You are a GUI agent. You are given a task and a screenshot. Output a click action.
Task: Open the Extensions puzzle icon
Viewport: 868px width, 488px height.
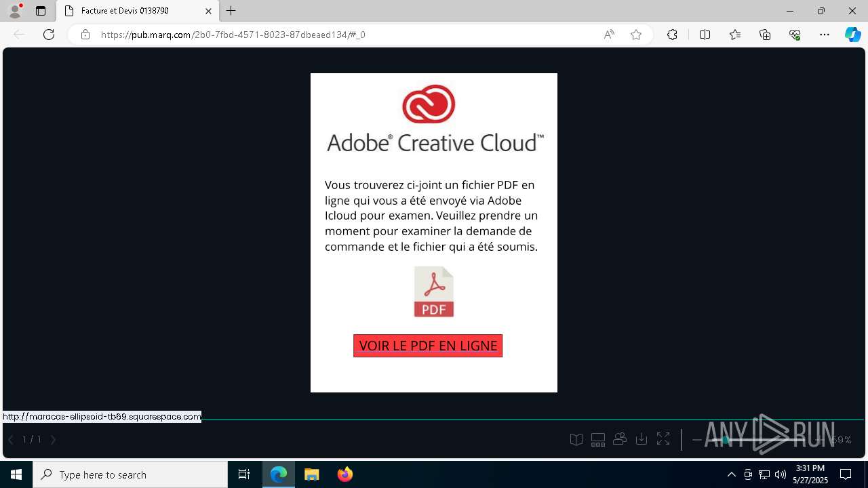[672, 35]
